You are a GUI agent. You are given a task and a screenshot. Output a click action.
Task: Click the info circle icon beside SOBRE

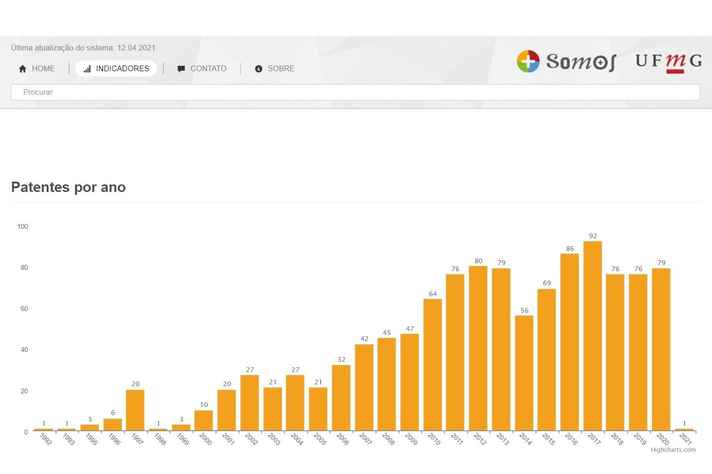coord(258,69)
